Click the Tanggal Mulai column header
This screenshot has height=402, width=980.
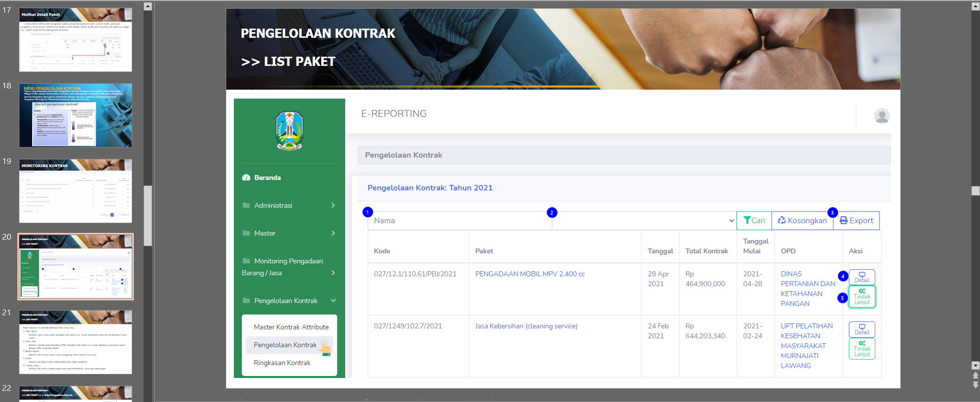pos(756,246)
